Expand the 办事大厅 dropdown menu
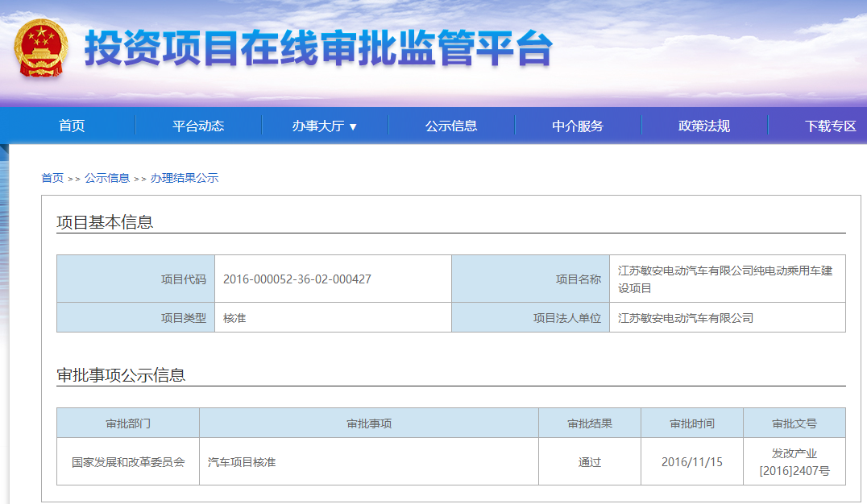Image resolution: width=867 pixels, height=504 pixels. [x=318, y=125]
